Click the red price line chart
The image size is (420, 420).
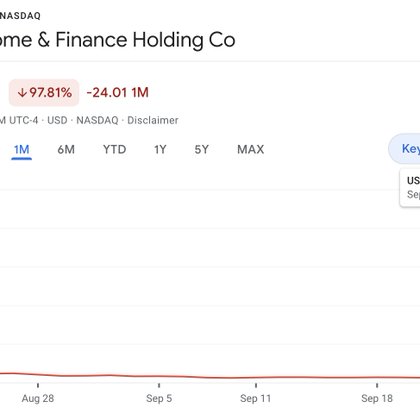[x=210, y=377]
